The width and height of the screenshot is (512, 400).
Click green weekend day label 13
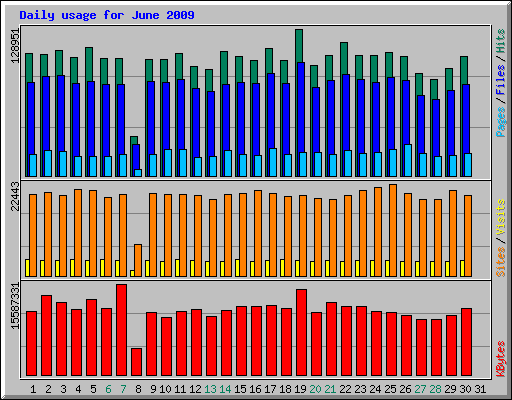pos(210,389)
